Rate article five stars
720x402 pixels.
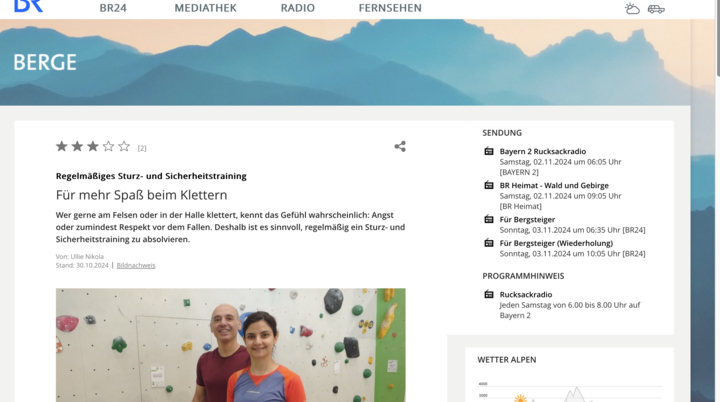click(x=124, y=147)
